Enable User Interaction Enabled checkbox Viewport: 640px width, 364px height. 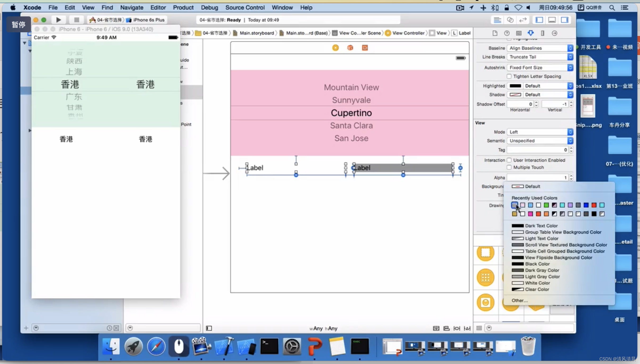[509, 160]
